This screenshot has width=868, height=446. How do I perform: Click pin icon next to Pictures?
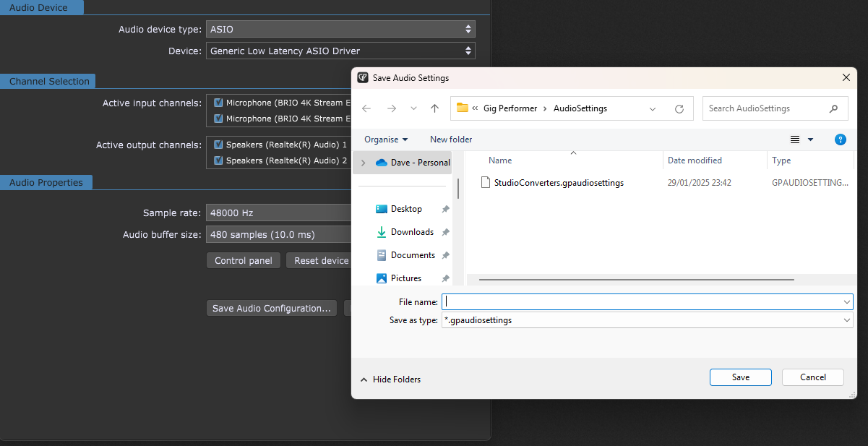pyautogui.click(x=446, y=278)
